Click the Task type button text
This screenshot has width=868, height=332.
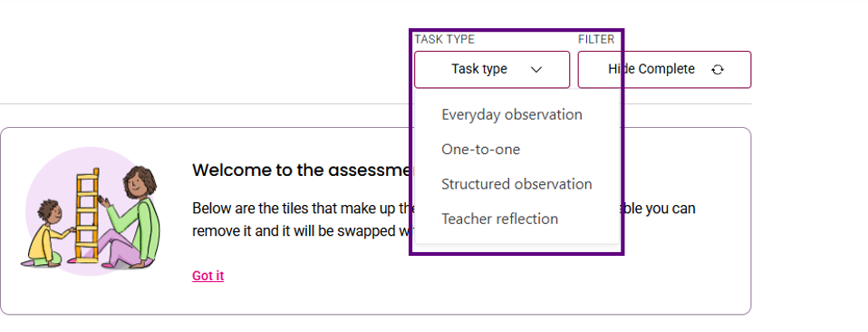point(479,69)
